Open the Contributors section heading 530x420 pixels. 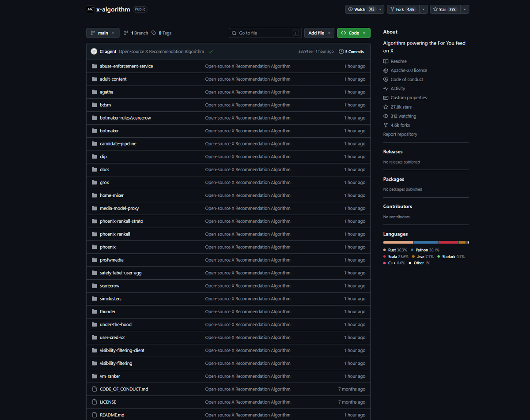(397, 206)
